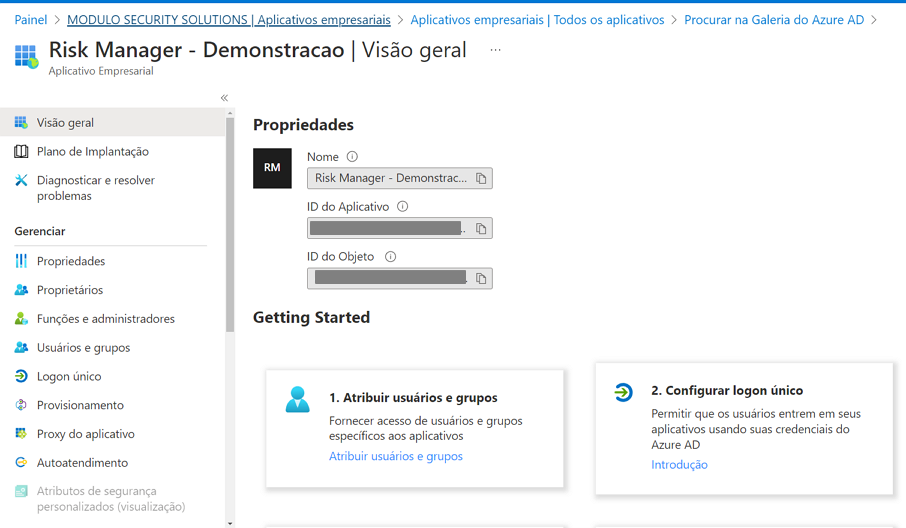Click the enterprise application grid icon beside title
The width and height of the screenshot is (906, 528).
tap(26, 56)
